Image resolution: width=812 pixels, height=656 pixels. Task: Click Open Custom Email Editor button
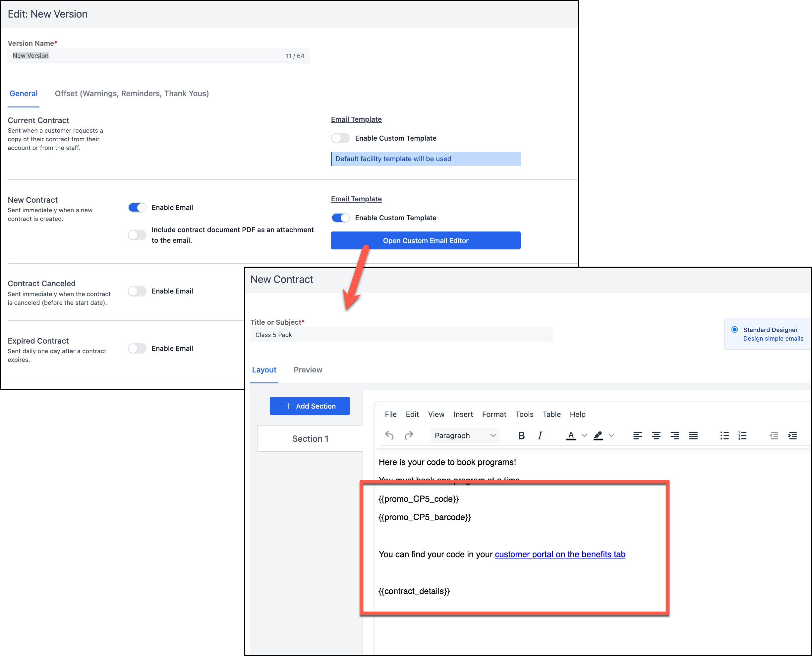tap(426, 240)
